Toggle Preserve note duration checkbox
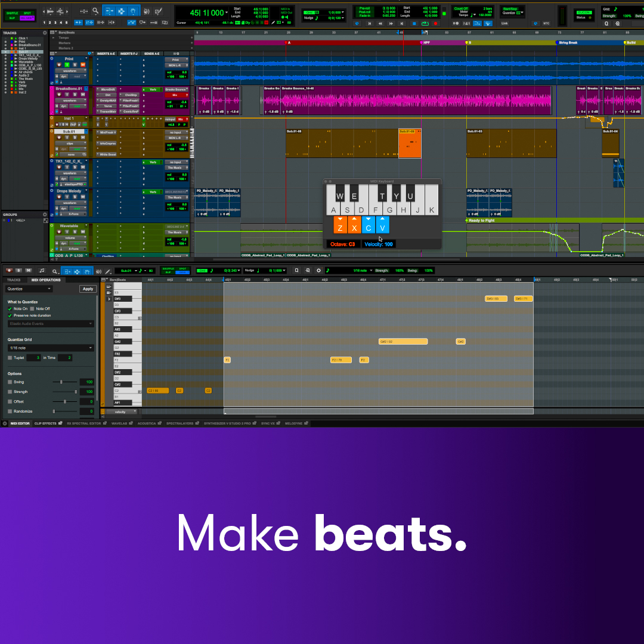This screenshot has height=644, width=644. pyautogui.click(x=10, y=315)
